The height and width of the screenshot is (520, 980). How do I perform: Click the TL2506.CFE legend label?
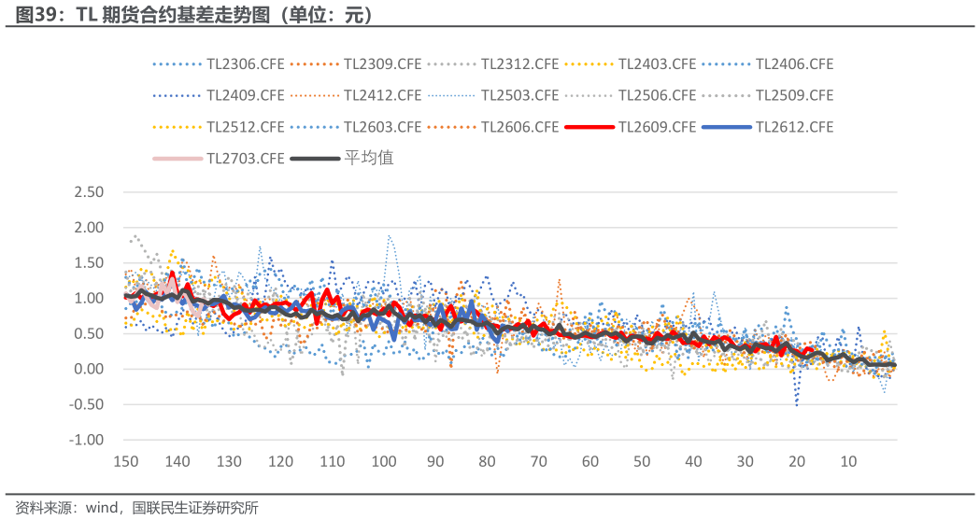pyautogui.click(x=658, y=95)
